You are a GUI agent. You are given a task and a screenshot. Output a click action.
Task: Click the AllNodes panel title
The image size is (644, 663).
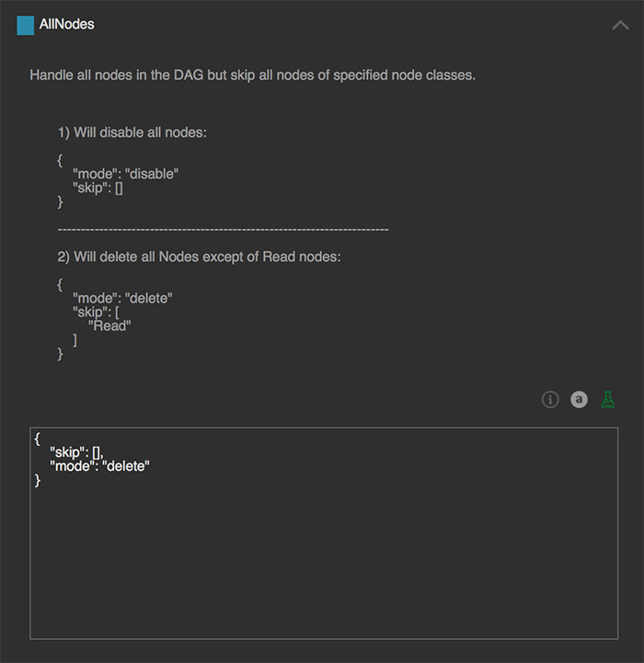click(x=66, y=25)
